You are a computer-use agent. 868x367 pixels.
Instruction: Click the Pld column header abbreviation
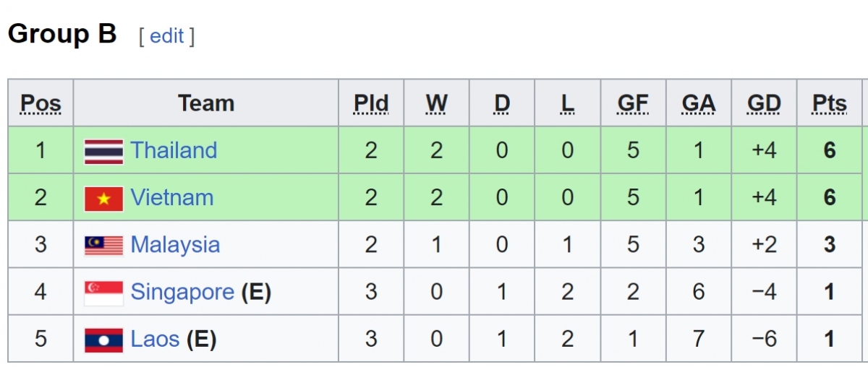(x=371, y=104)
